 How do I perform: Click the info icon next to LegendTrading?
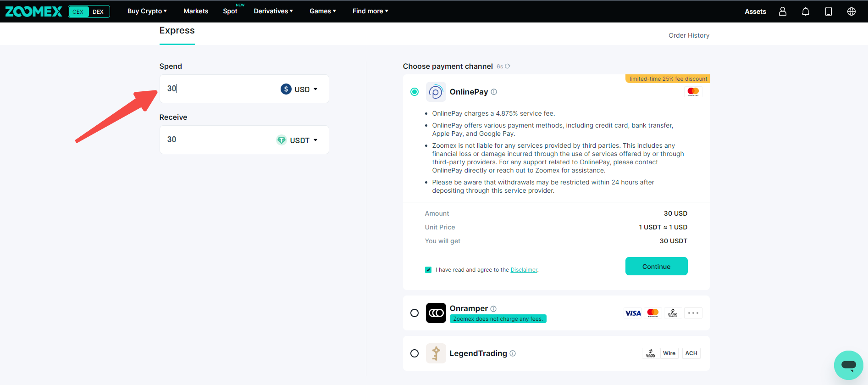pos(513,353)
